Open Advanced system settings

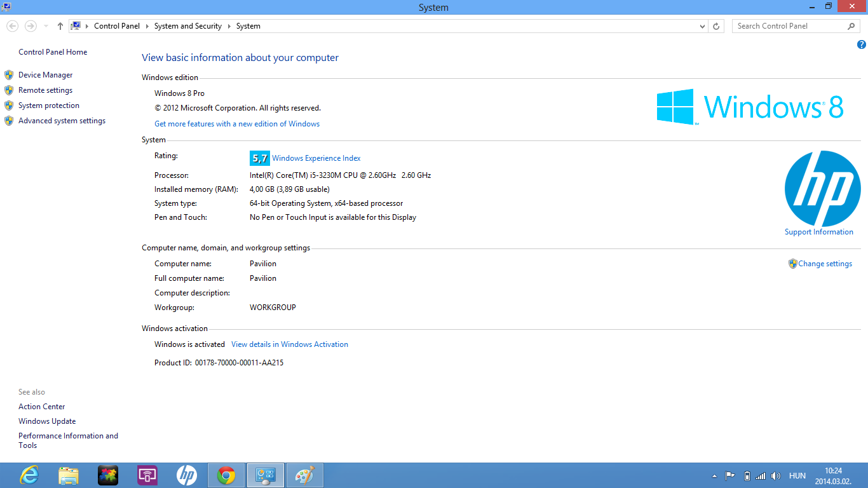[x=62, y=121]
